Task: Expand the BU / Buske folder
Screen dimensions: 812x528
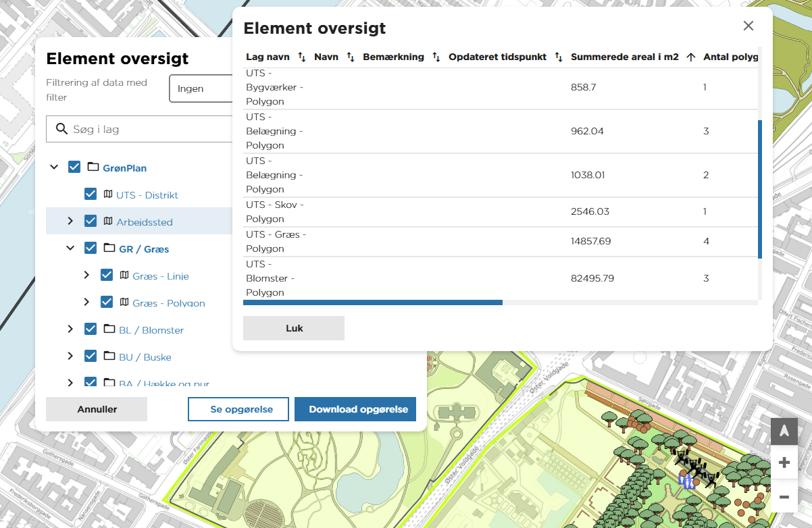Action: 70,357
